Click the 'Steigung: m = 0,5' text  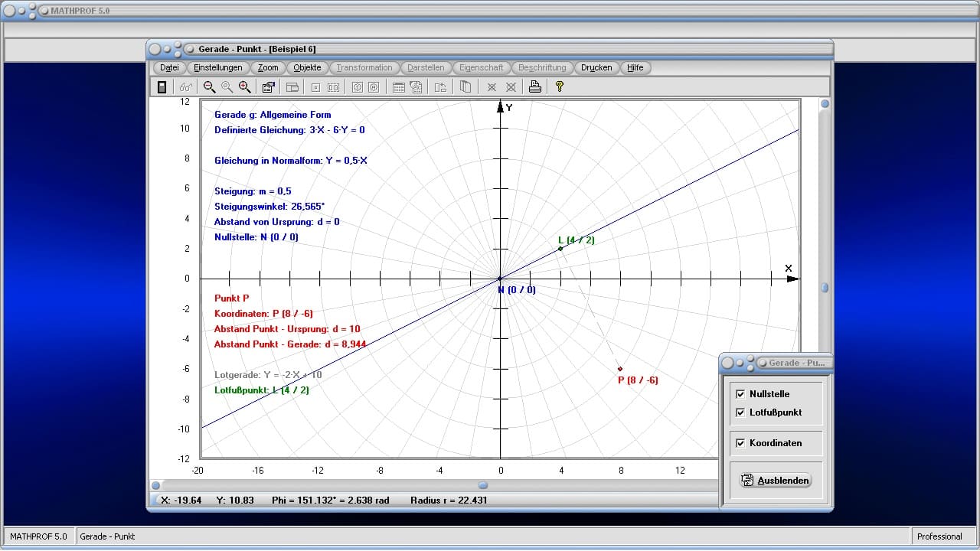[253, 191]
